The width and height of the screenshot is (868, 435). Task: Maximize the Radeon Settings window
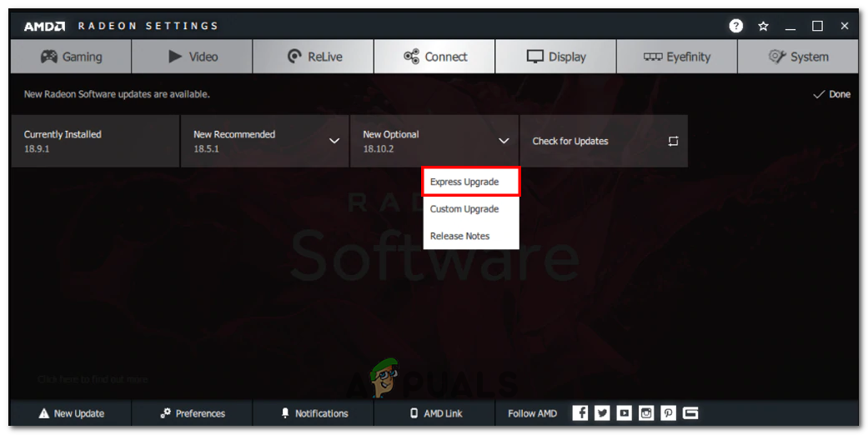point(818,26)
